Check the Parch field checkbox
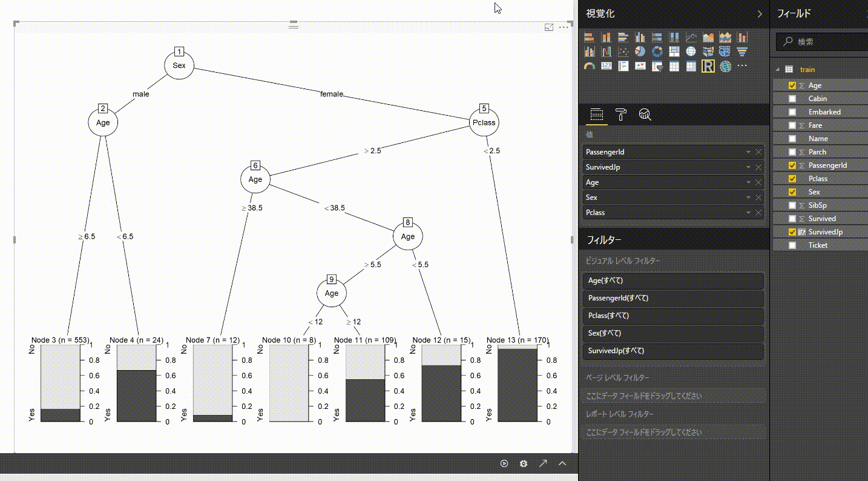The width and height of the screenshot is (868, 481). tap(792, 152)
